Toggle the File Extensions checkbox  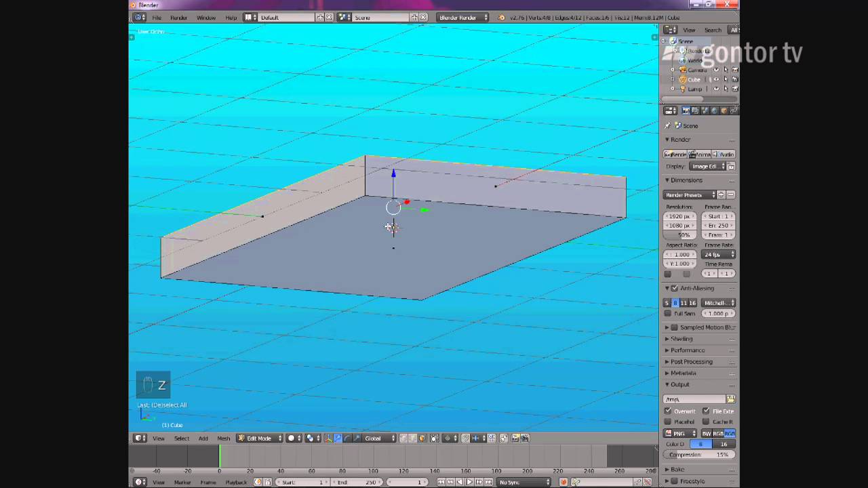tap(706, 411)
